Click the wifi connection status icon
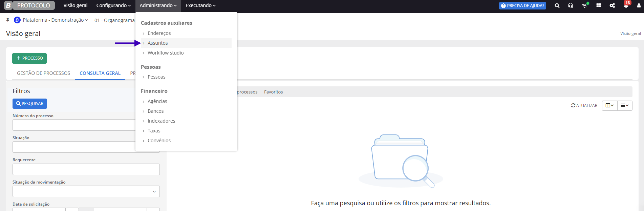Screen dimensions: 644x211 click(x=584, y=6)
